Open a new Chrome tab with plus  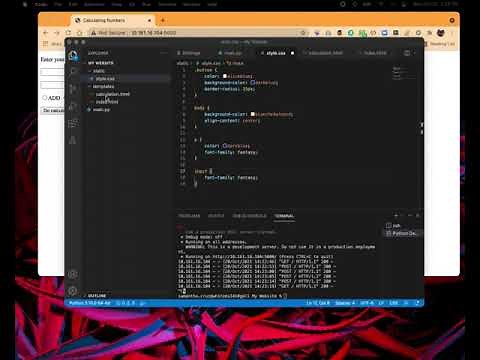(163, 20)
